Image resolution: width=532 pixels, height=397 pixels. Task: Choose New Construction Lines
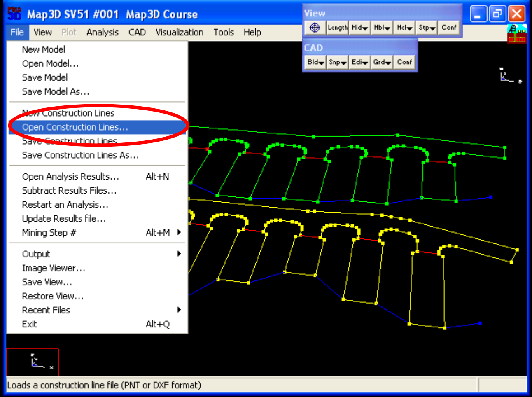pyautogui.click(x=97, y=113)
